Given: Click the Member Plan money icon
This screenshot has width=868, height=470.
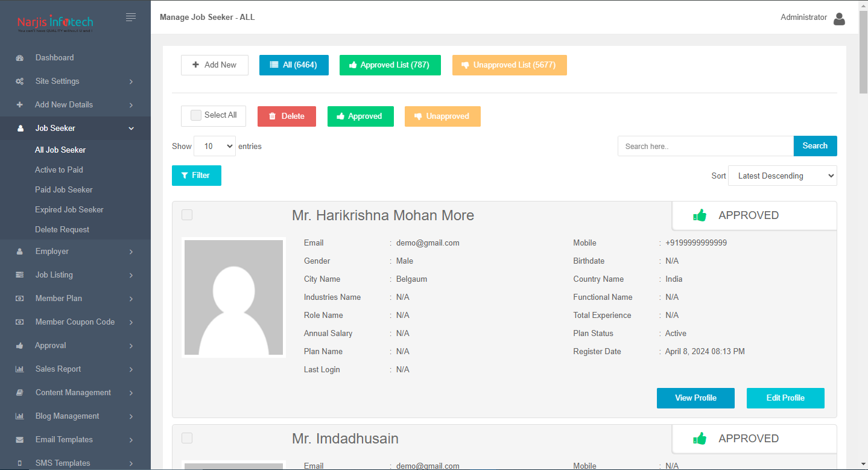Looking at the screenshot, I should point(20,299).
